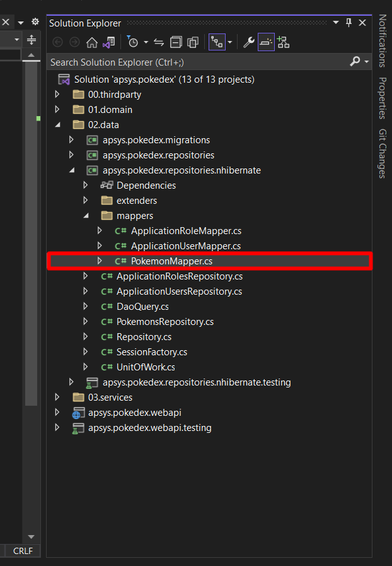
Task: Click the search magnifier icon
Action: tap(355, 61)
